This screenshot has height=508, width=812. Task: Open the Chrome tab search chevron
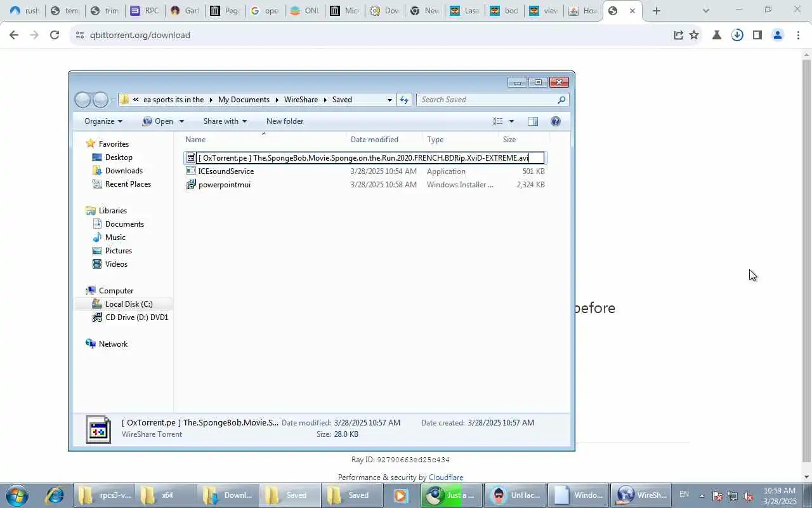tap(706, 11)
